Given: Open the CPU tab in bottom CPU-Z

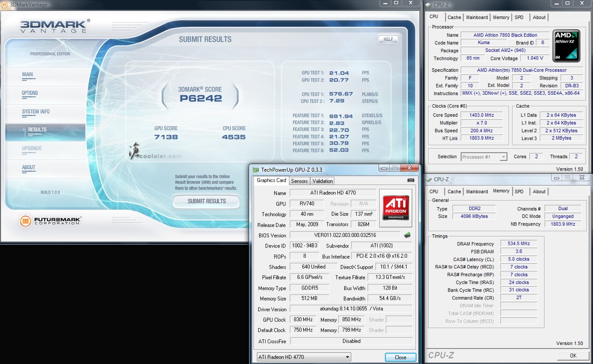Looking at the screenshot, I should 434,192.
